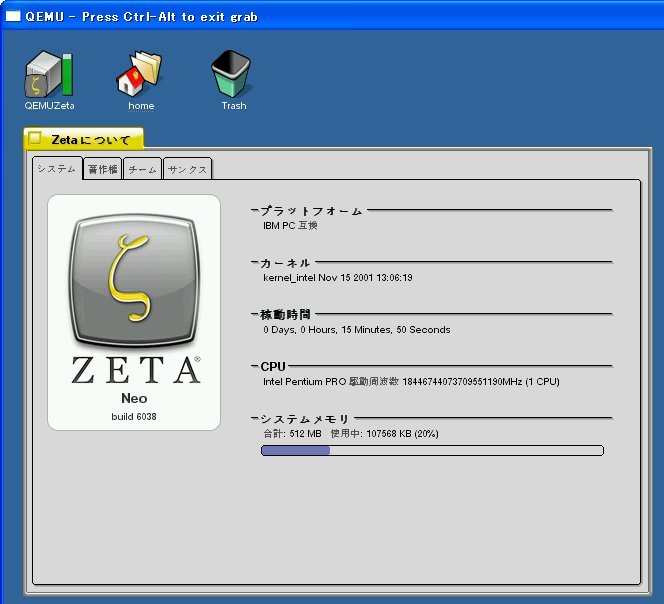Click the 稼動時間 section heading
Image resolution: width=664 pixels, height=604 pixels.
point(285,315)
